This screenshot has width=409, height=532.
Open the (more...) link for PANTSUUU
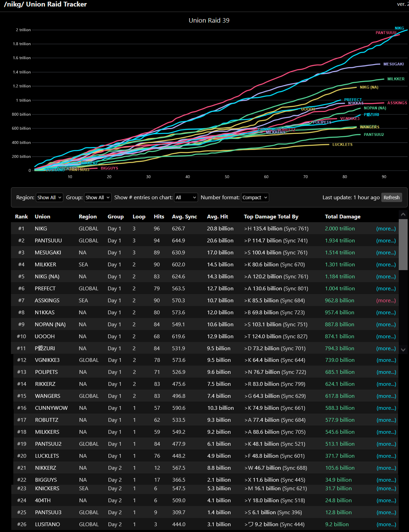point(386,241)
